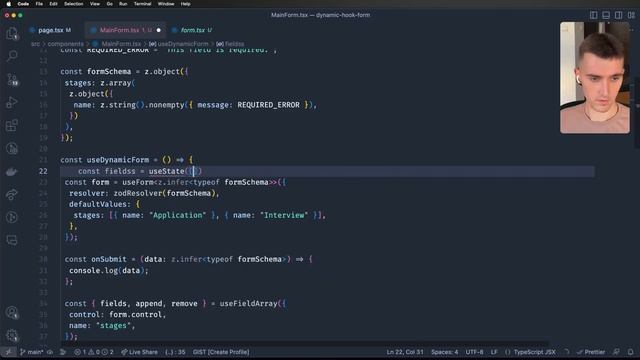The width and height of the screenshot is (640, 360).
Task: Change end of line sequence LF
Action: click(494, 352)
